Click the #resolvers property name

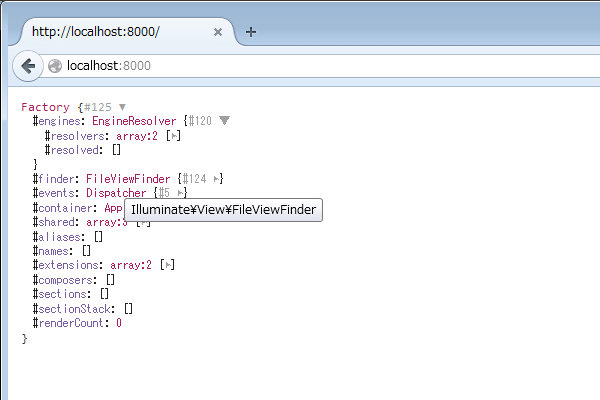(x=75, y=136)
